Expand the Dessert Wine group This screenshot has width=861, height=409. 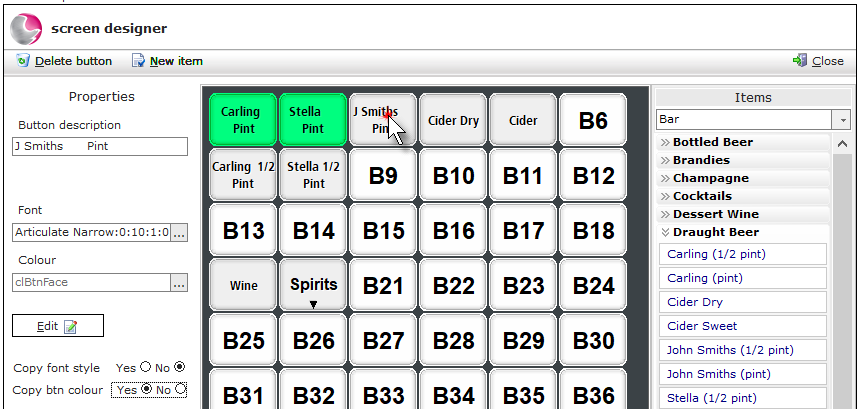pyautogui.click(x=743, y=214)
